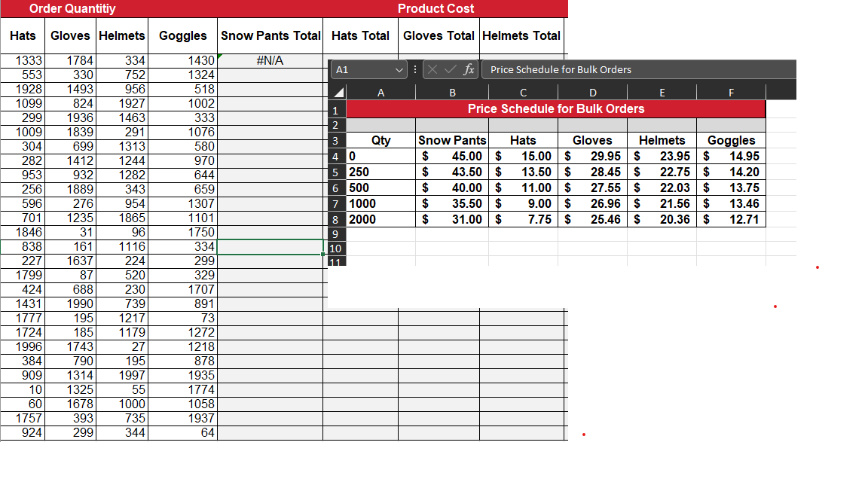
Task: Select the cell showing #N/A
Action: pyautogui.click(x=270, y=60)
